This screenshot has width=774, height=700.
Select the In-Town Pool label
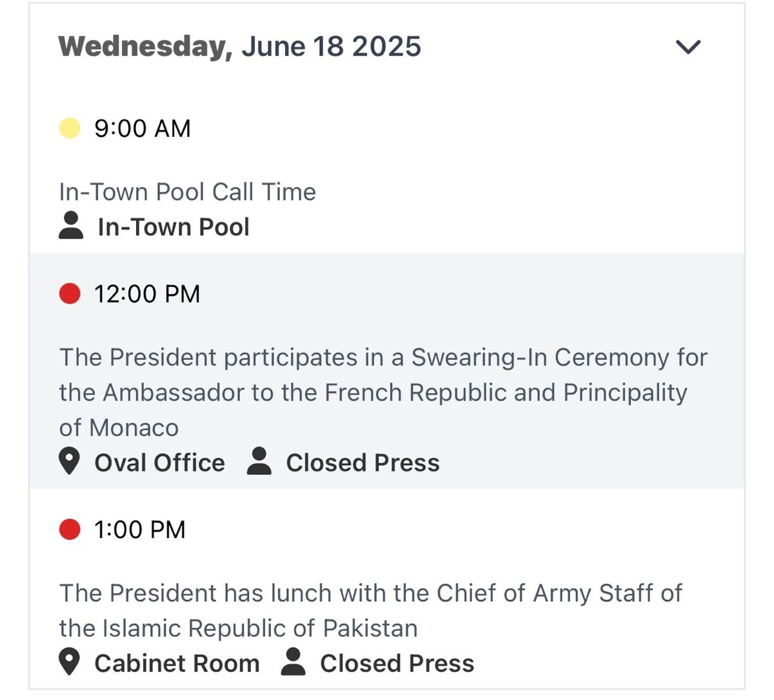[174, 227]
